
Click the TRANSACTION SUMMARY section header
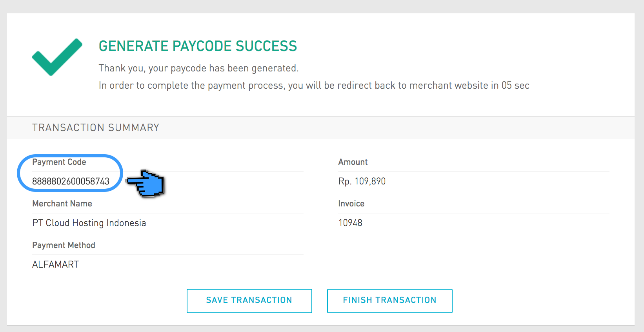[x=96, y=127]
